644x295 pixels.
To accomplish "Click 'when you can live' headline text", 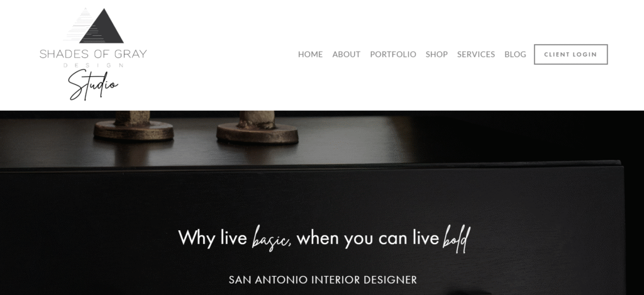I will click(x=367, y=238).
